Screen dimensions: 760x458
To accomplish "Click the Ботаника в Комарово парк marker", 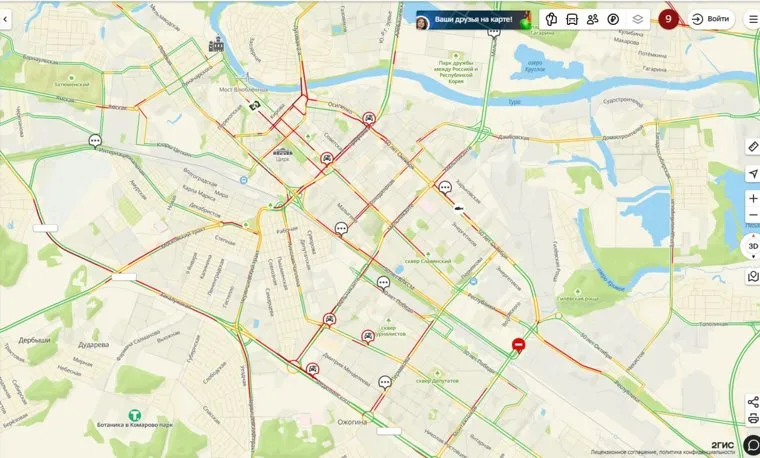I will point(134,415).
